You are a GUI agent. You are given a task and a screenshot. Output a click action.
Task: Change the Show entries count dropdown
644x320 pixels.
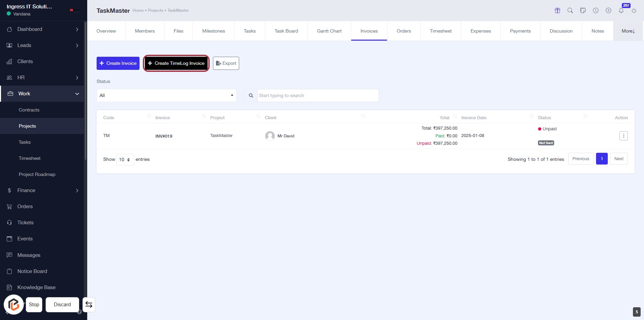125,159
